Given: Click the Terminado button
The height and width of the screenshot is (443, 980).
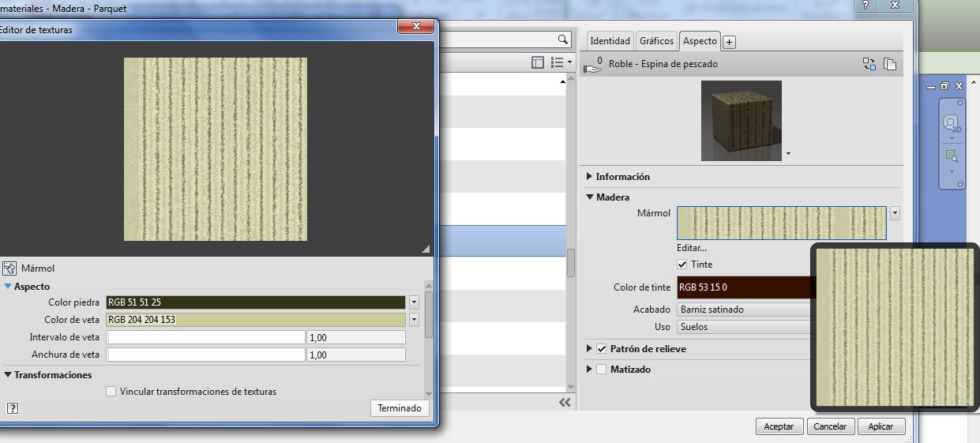Looking at the screenshot, I should tap(400, 408).
